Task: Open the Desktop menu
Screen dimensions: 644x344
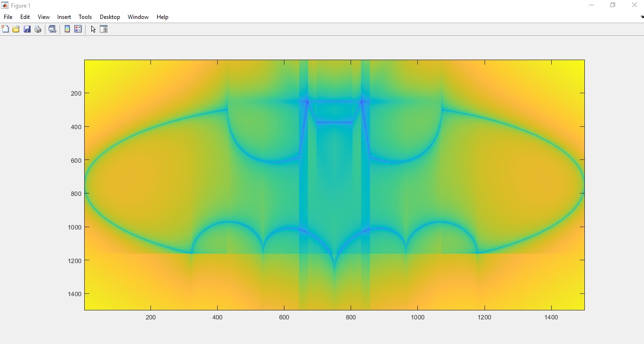Action: (x=110, y=17)
